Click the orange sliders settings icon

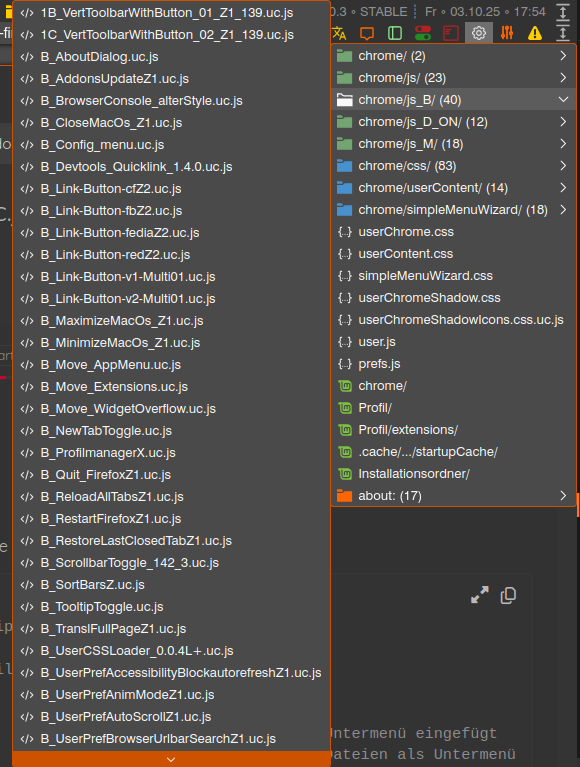click(x=507, y=33)
